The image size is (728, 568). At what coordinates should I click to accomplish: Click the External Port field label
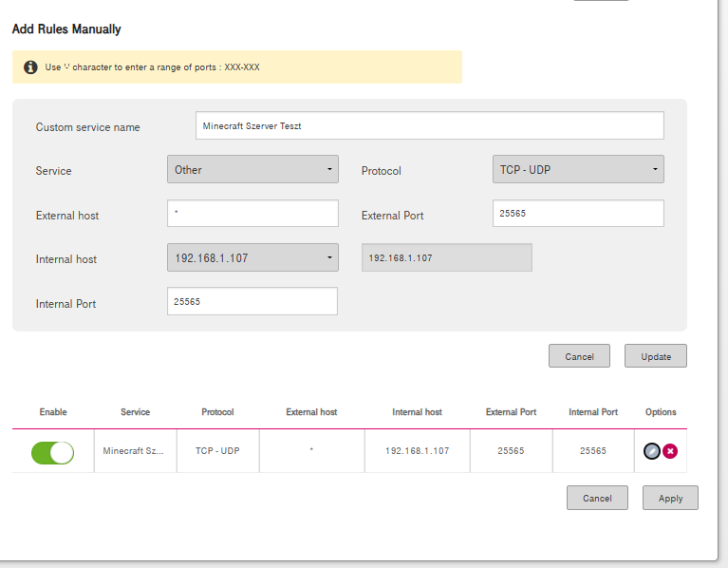pos(392,216)
